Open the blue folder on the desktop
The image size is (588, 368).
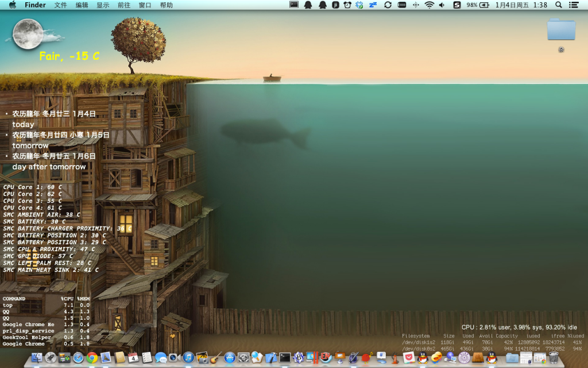[561, 30]
